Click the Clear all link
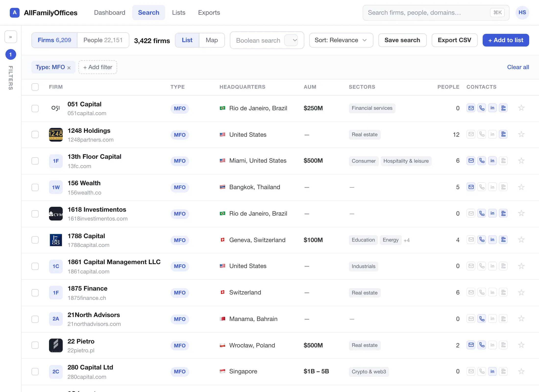Screen dimensions: 539x392 coord(518,67)
